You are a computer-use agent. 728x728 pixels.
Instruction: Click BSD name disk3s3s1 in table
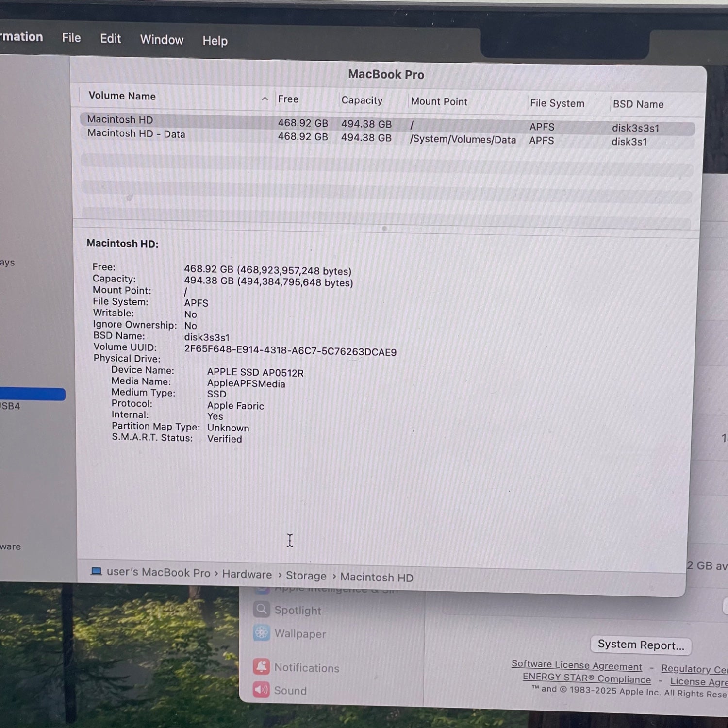tap(635, 128)
